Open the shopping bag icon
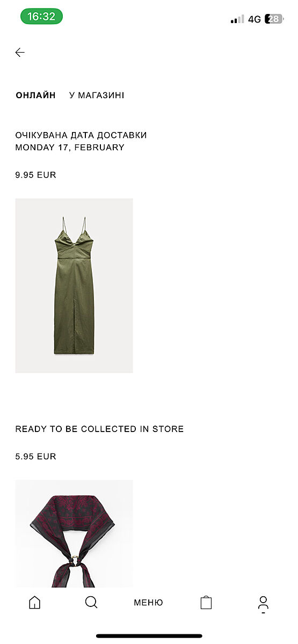 tap(206, 602)
